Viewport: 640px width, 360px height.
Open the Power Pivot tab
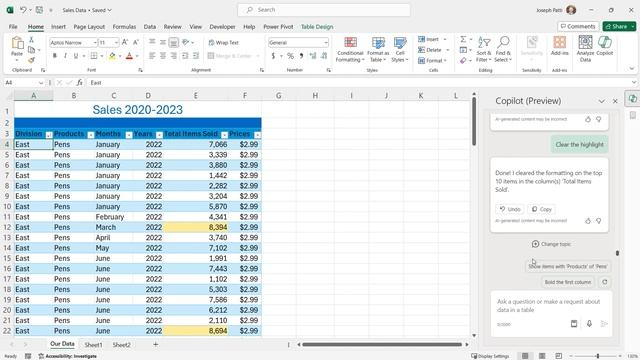278,27
